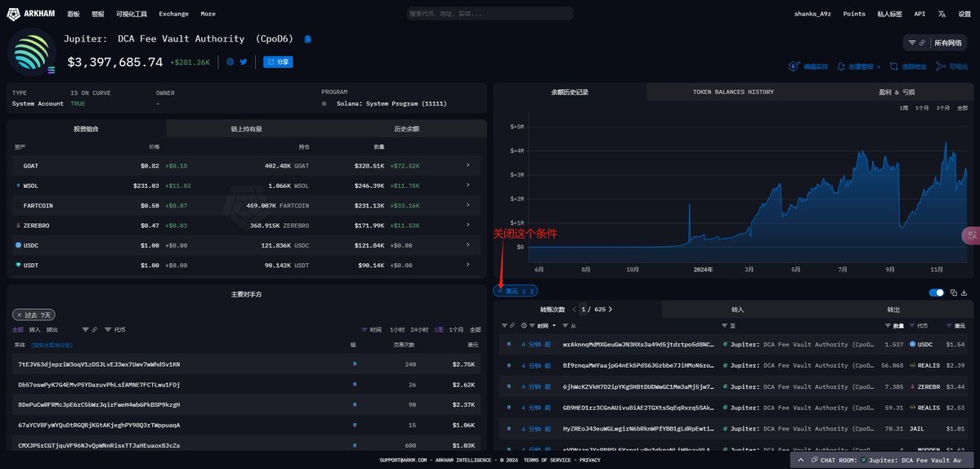Remove the 过去 7天 filter chip
The image size is (980, 469).
[20, 315]
